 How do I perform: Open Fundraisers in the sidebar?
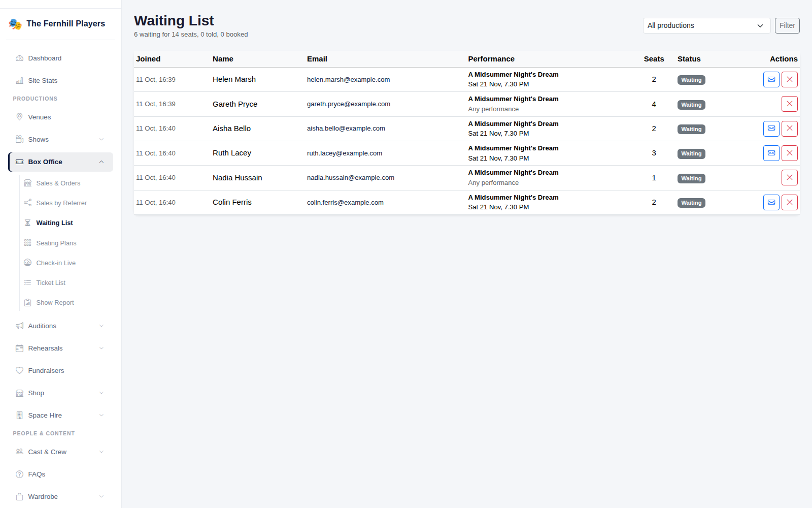60,371
